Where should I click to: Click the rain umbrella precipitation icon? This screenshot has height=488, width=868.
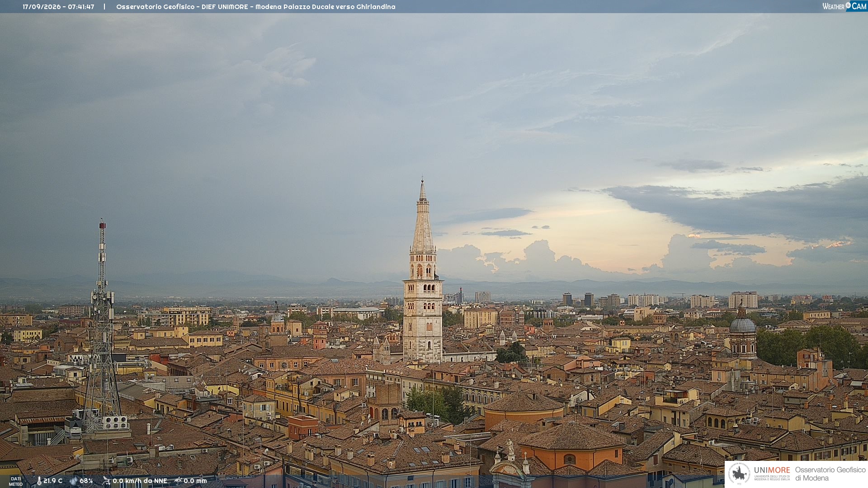[x=178, y=481]
